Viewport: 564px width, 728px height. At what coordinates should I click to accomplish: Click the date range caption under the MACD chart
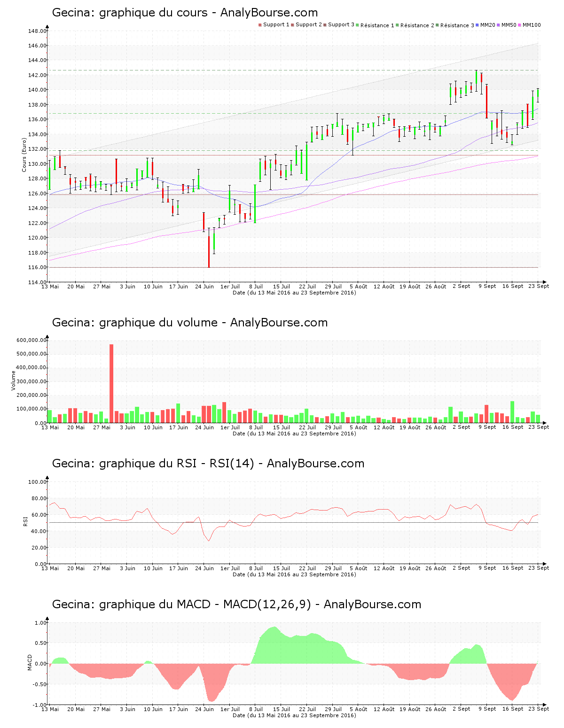tap(295, 715)
